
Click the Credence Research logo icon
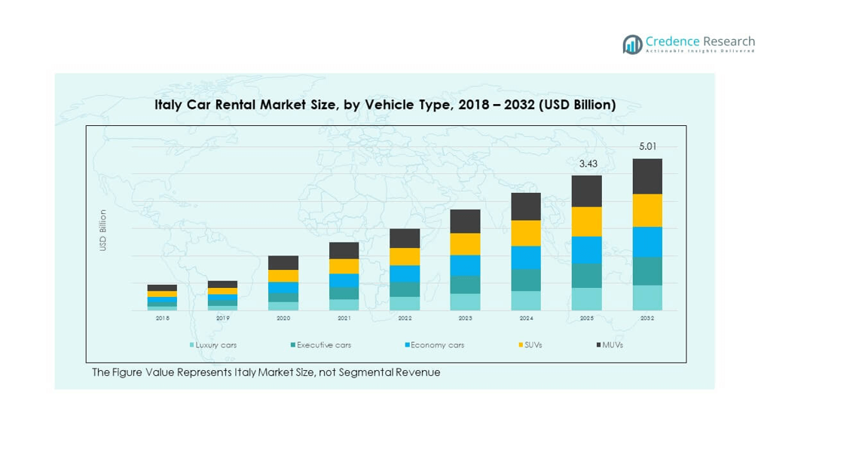632,44
